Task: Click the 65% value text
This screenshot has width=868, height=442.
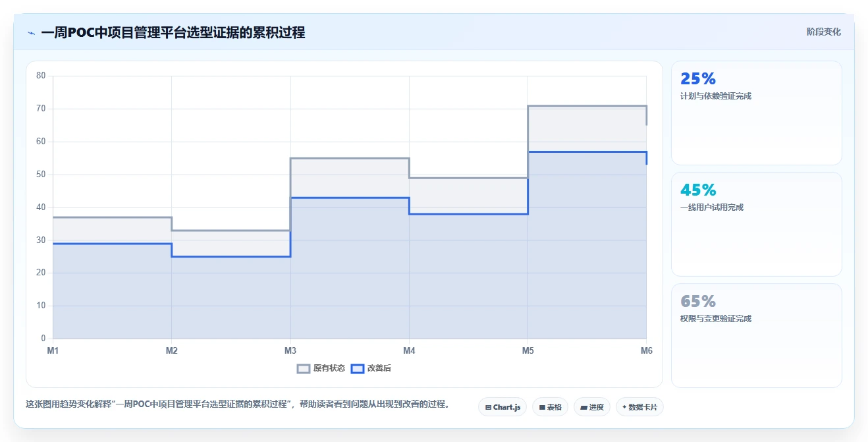Action: coord(698,302)
